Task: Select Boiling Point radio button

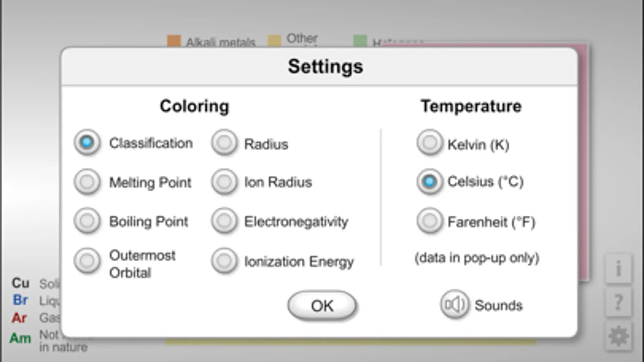Action: coord(87,221)
